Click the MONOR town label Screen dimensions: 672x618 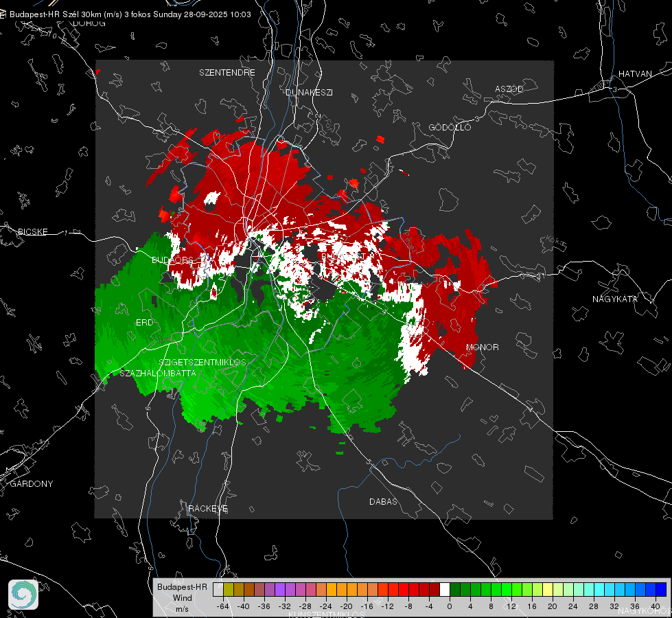point(483,347)
